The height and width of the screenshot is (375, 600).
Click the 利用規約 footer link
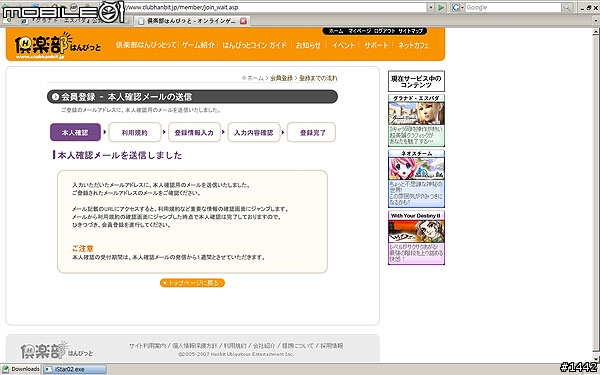click(235, 346)
